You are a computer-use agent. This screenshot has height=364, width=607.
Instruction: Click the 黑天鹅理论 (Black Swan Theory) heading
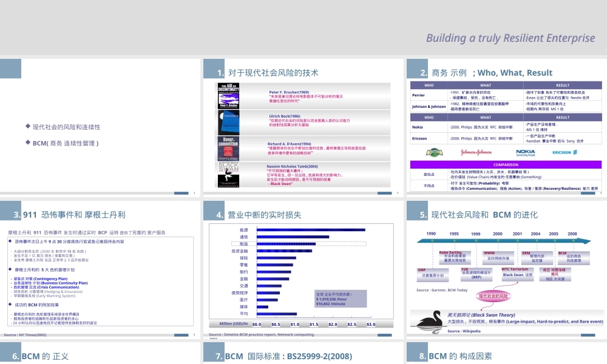click(481, 315)
